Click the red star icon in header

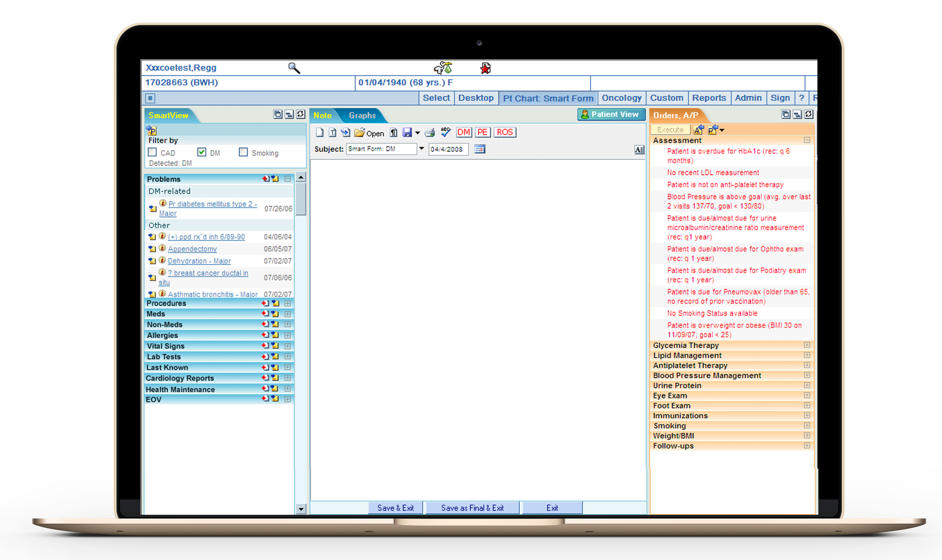coord(485,69)
